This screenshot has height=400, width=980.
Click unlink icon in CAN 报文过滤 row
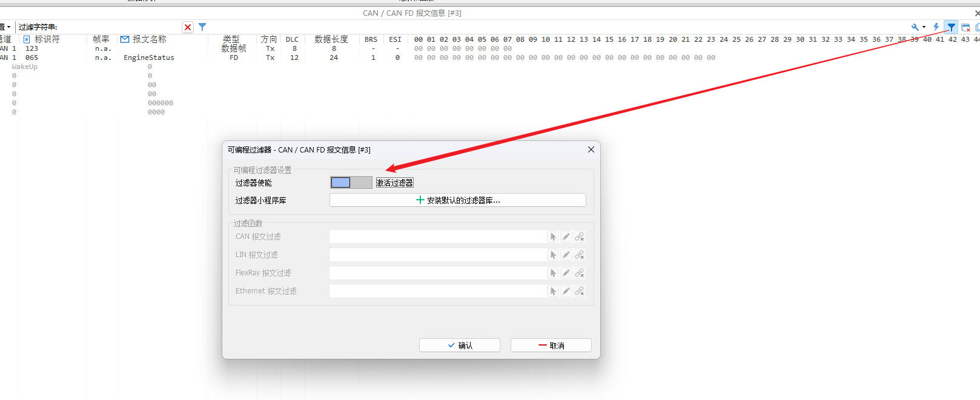point(580,237)
